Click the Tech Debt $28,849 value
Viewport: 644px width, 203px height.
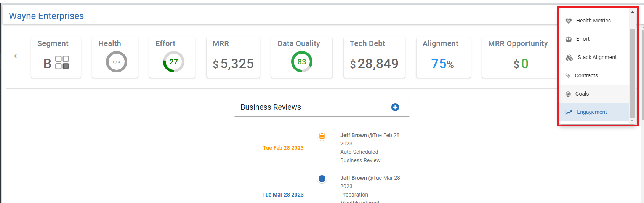[x=374, y=64]
